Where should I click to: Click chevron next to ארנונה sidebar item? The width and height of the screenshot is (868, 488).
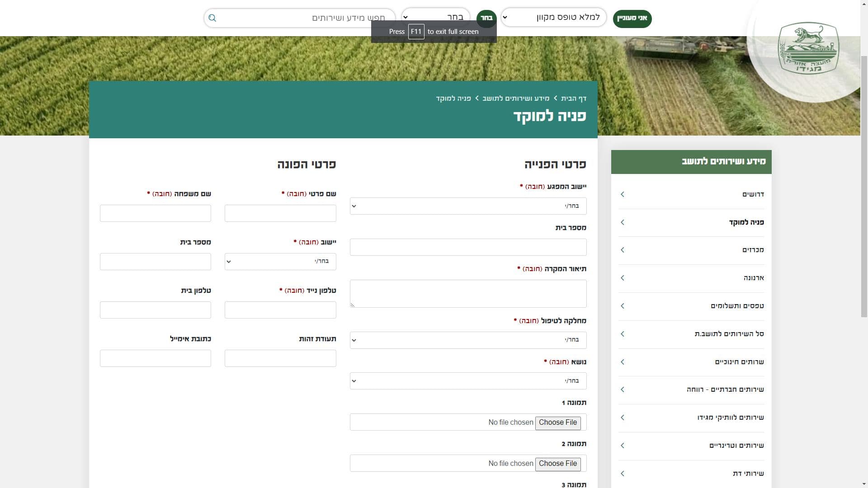623,278
